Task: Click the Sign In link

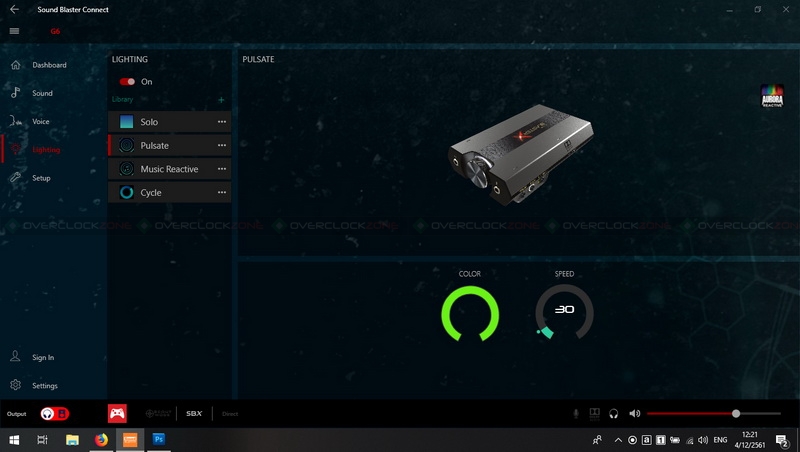Action: [x=43, y=358]
